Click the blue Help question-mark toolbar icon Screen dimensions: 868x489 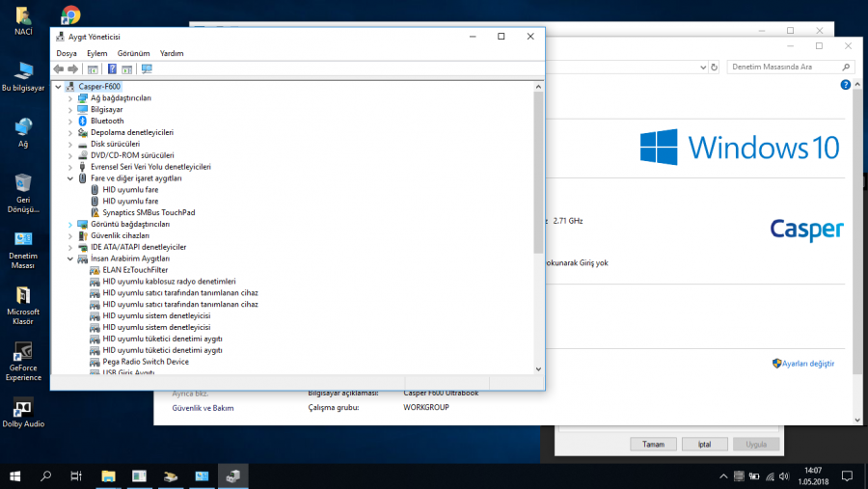(x=112, y=69)
